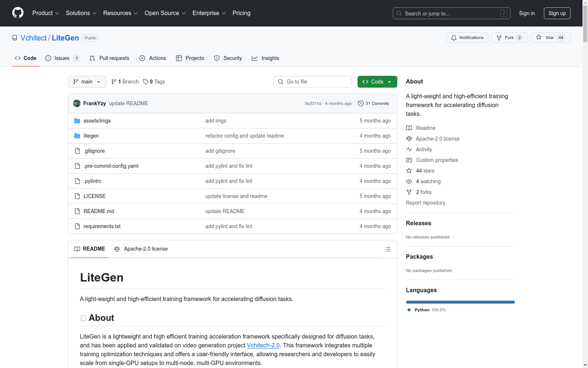
Task: Click the LICENSE file icon
Action: 77,196
